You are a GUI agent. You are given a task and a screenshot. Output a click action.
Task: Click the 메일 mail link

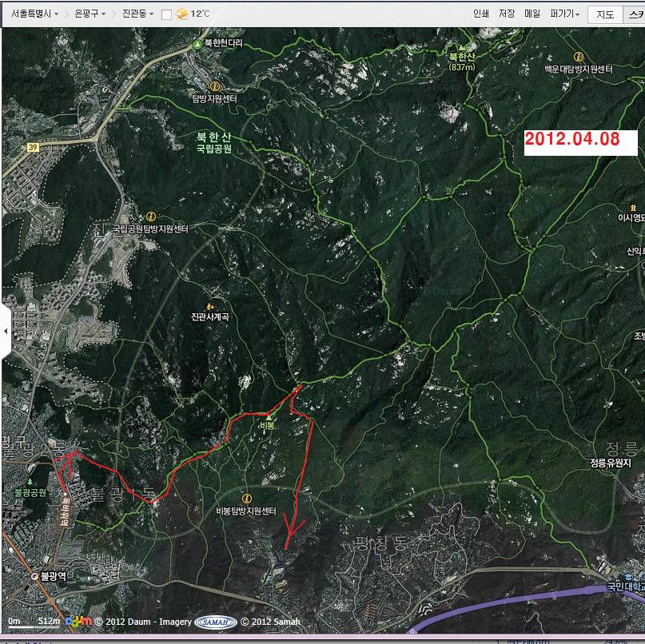[532, 14]
